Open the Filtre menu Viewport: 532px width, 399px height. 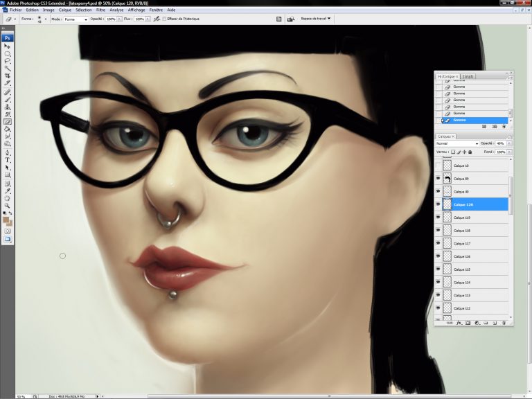(101, 10)
